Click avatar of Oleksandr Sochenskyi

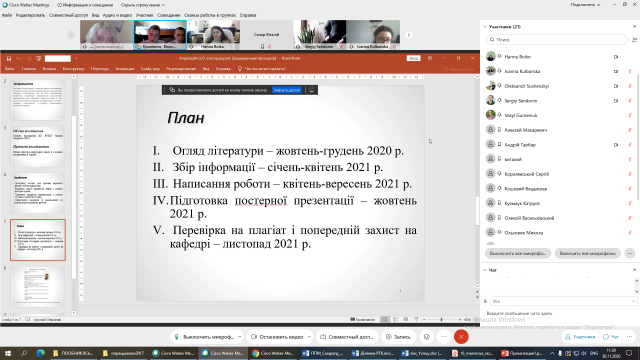click(x=490, y=86)
